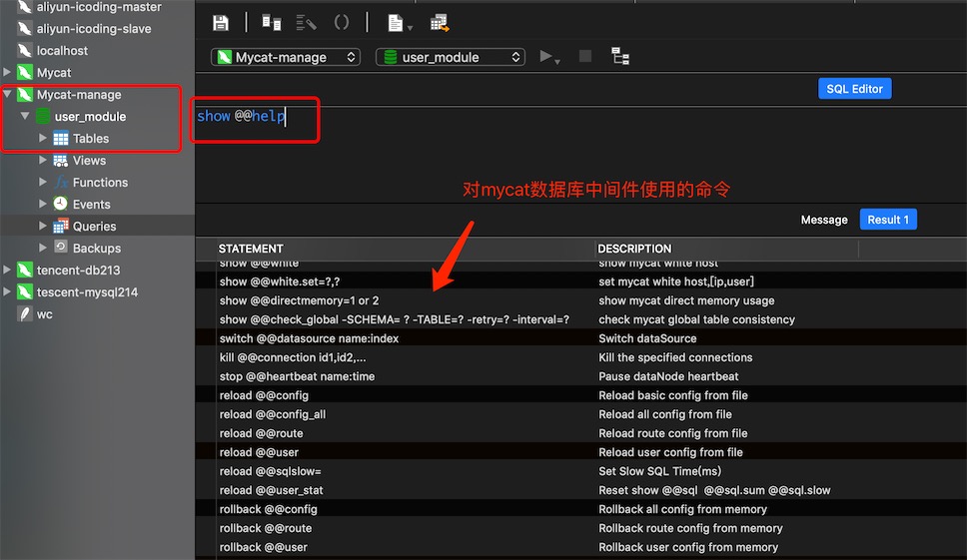Expand the Views node arrow
The height and width of the screenshot is (560, 967).
tap(43, 160)
